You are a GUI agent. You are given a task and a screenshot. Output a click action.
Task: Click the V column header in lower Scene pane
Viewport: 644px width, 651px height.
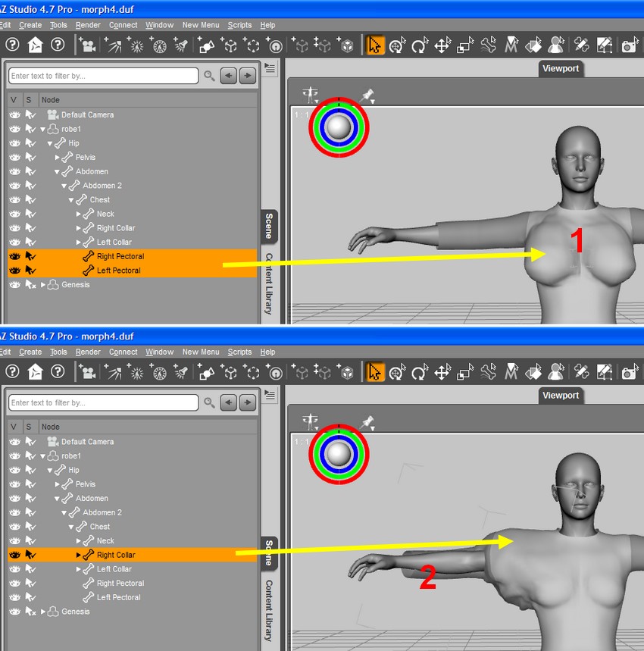(x=14, y=427)
